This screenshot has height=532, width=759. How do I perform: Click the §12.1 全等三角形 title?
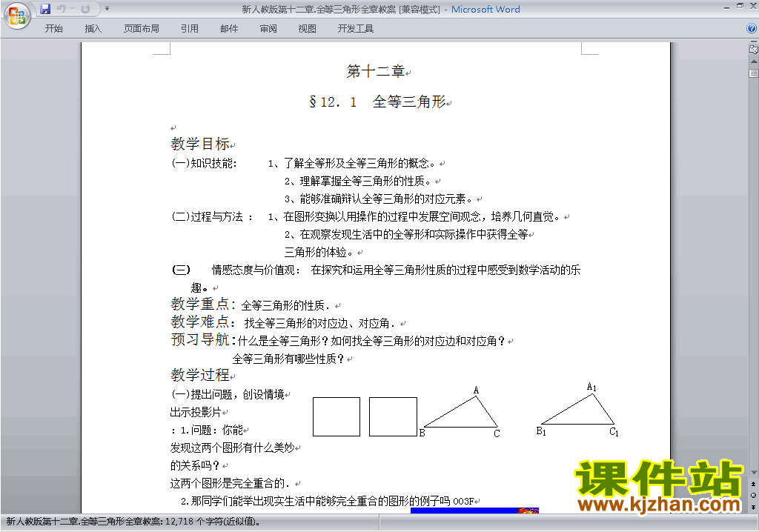coord(377,102)
